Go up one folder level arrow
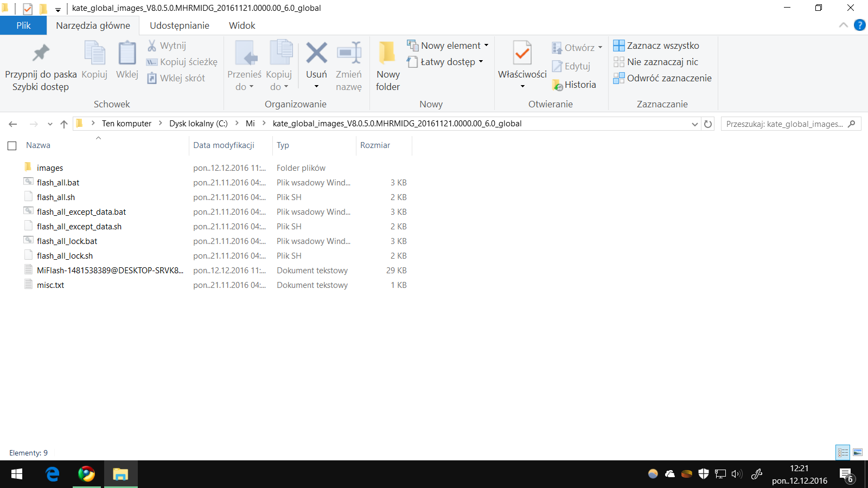The height and width of the screenshot is (488, 868). click(64, 124)
